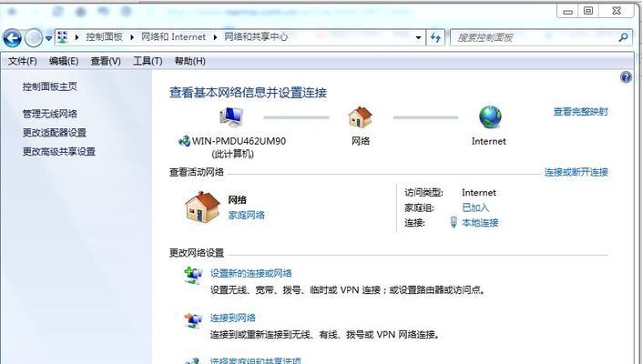642x364 pixels.
Task: Open the 本地连接 connection link
Action: [x=480, y=223]
